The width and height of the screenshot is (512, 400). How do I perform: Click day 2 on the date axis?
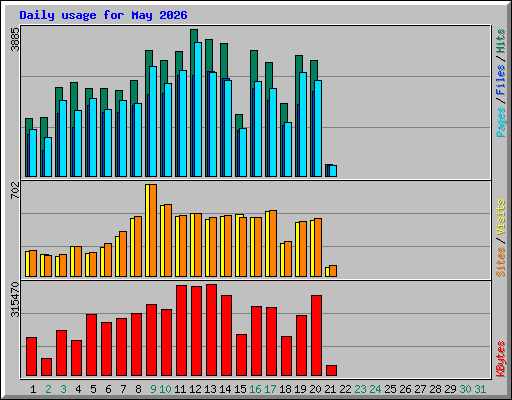click(48, 389)
